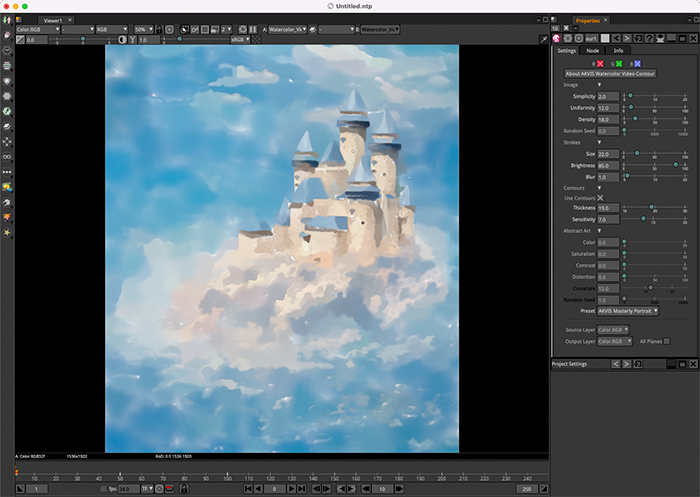The width and height of the screenshot is (700, 497).
Task: Open the Settings tab
Action: (567, 50)
